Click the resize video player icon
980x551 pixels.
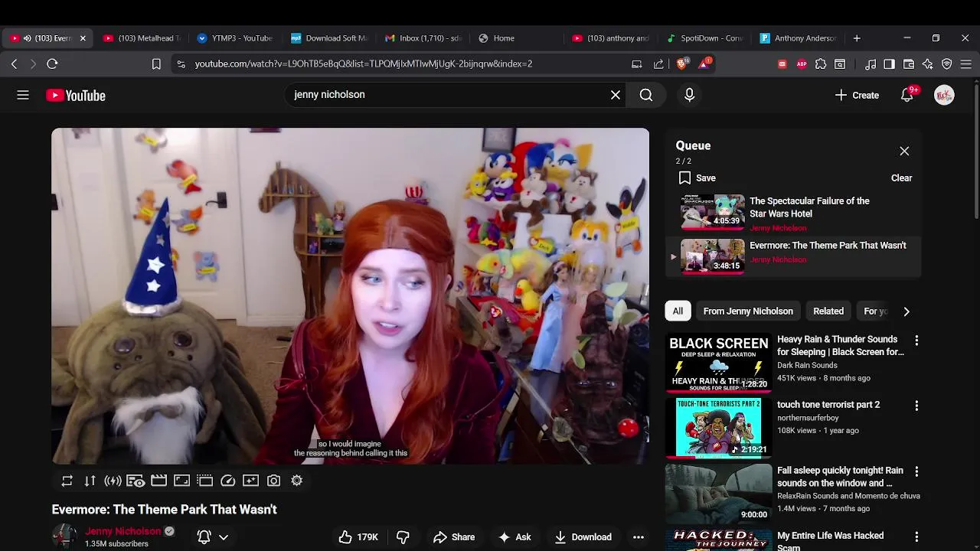181,481
